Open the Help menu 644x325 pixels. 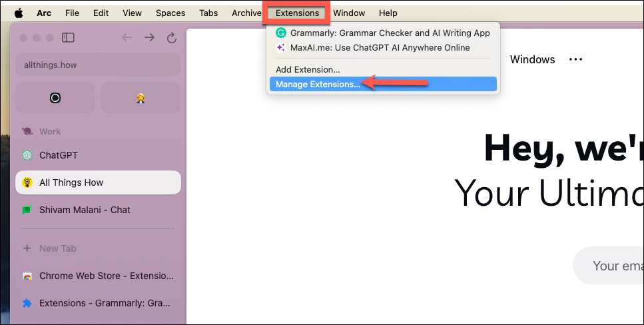tap(388, 13)
